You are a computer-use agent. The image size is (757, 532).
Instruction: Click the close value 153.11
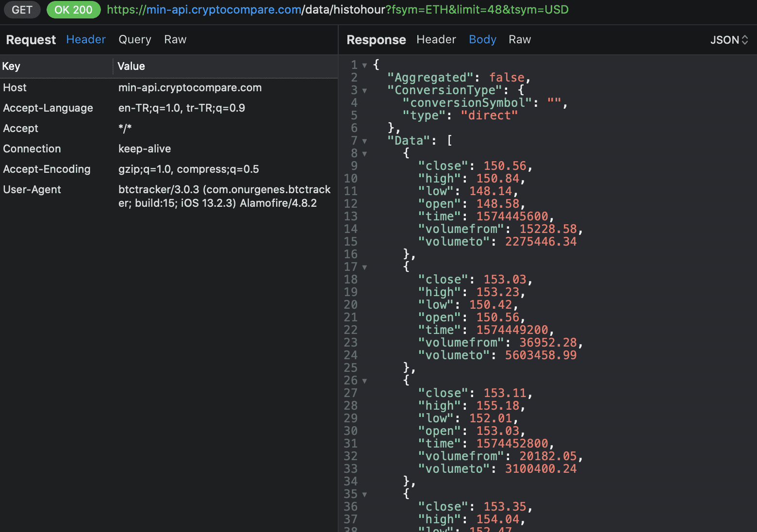pos(505,393)
